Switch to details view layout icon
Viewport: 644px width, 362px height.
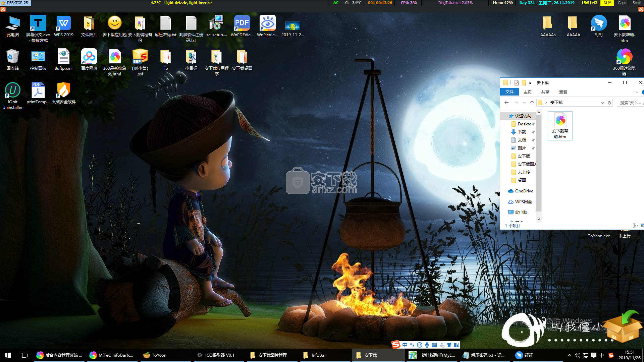pyautogui.click(x=635, y=226)
